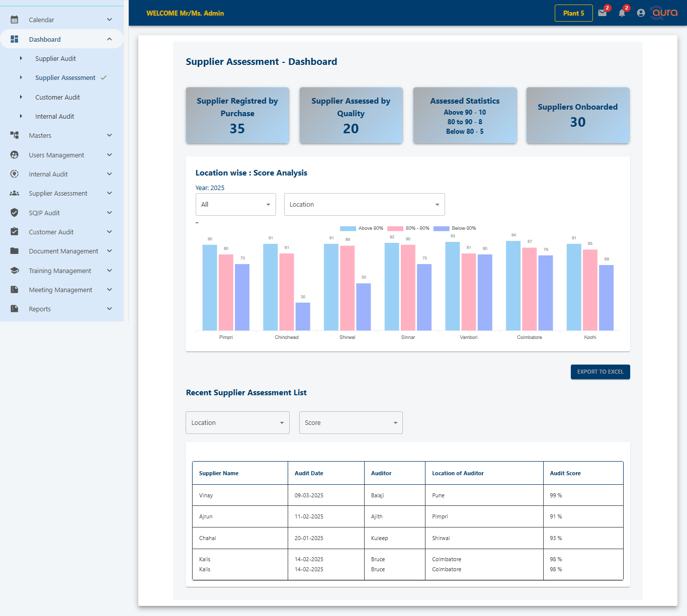Click the Users Management icon
The image size is (687, 616).
pyautogui.click(x=15, y=155)
